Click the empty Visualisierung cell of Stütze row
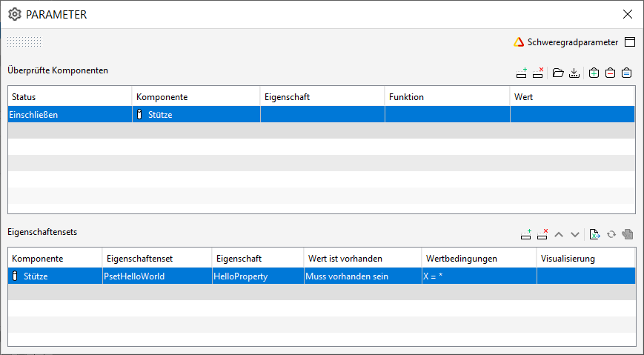The image size is (644, 355). [x=585, y=276]
